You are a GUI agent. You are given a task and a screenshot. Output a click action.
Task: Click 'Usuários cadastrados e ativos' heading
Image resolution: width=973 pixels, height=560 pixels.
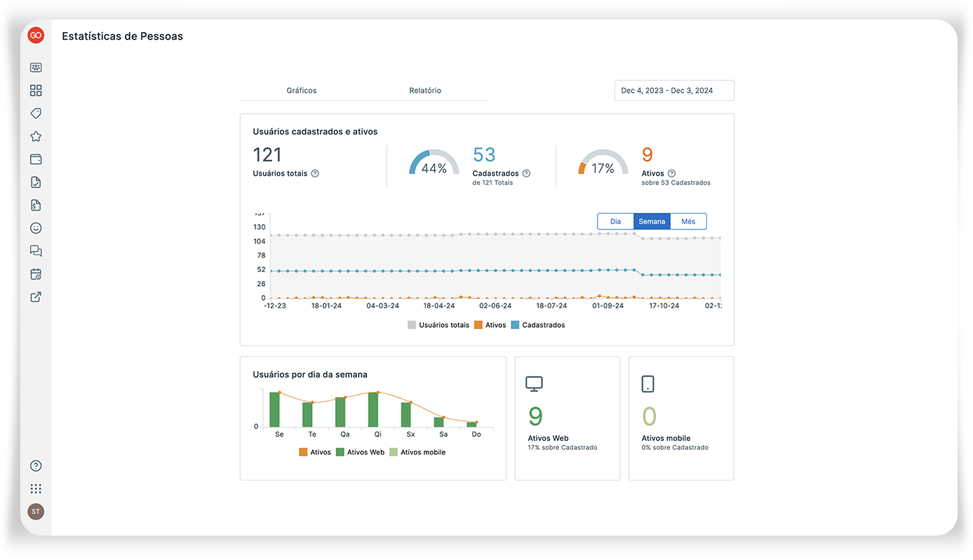[x=315, y=131]
